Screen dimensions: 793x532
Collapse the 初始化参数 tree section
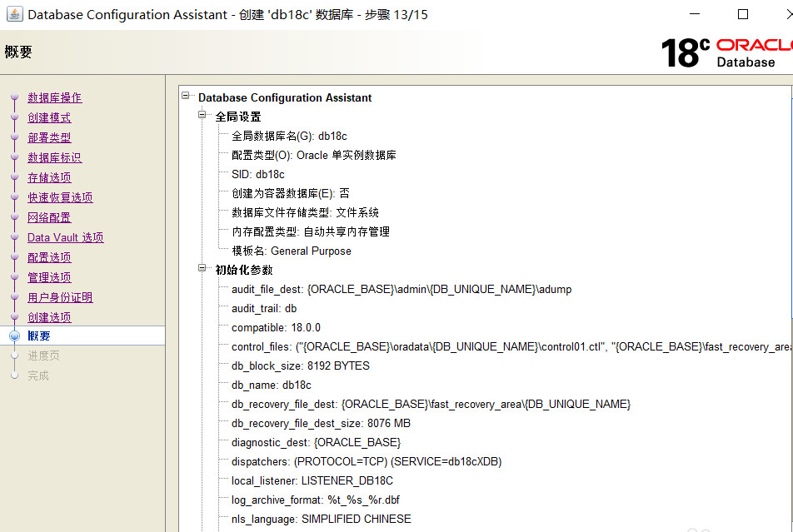coord(202,269)
